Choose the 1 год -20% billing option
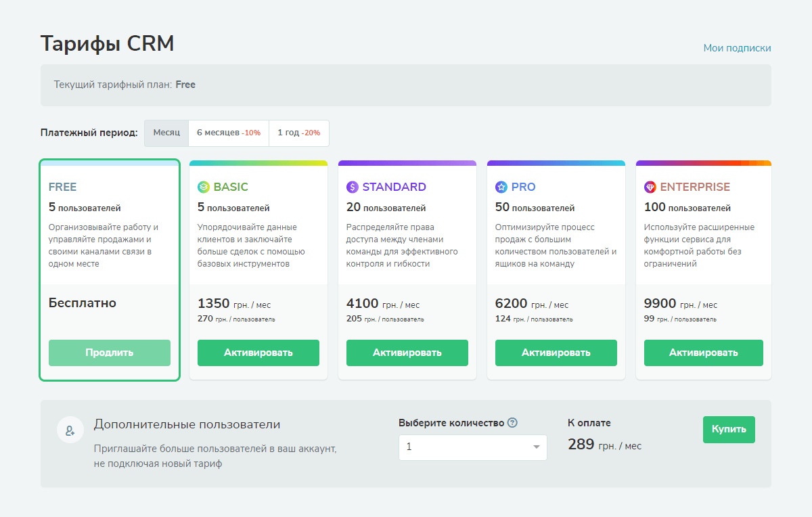This screenshot has width=812, height=517. [298, 133]
